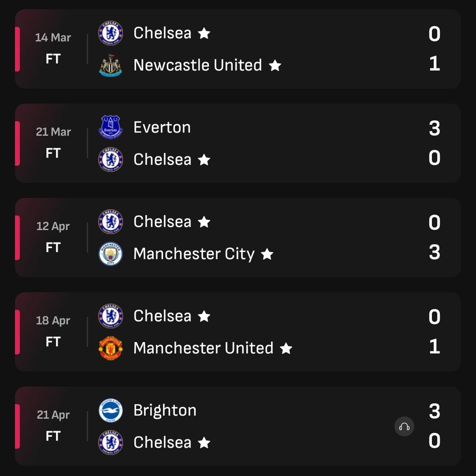Click the Manchester United club crest
The height and width of the screenshot is (476, 476).
tap(111, 348)
